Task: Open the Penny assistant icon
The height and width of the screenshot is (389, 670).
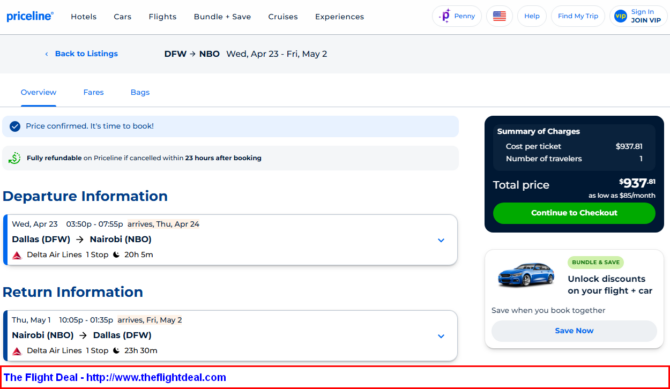Action: pyautogui.click(x=446, y=16)
